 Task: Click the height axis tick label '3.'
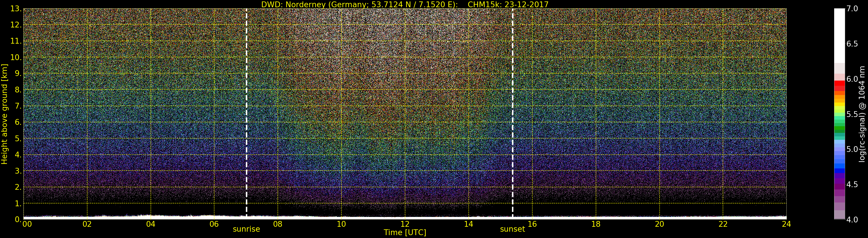18,171
